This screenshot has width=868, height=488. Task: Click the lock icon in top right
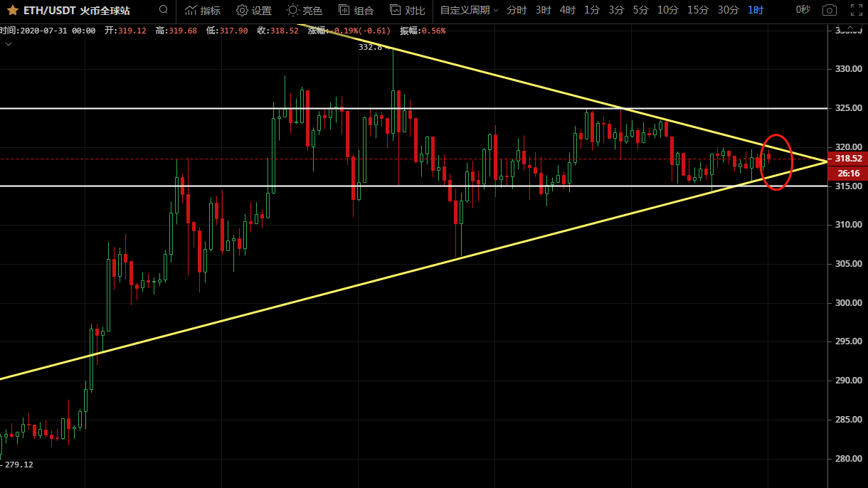(855, 10)
